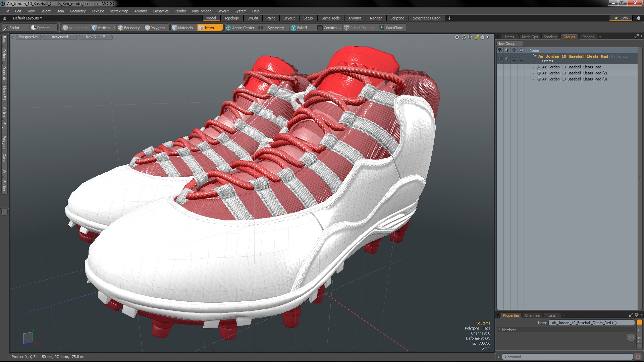644x362 pixels.
Task: Open the MaxToModo menu
Action: (202, 11)
